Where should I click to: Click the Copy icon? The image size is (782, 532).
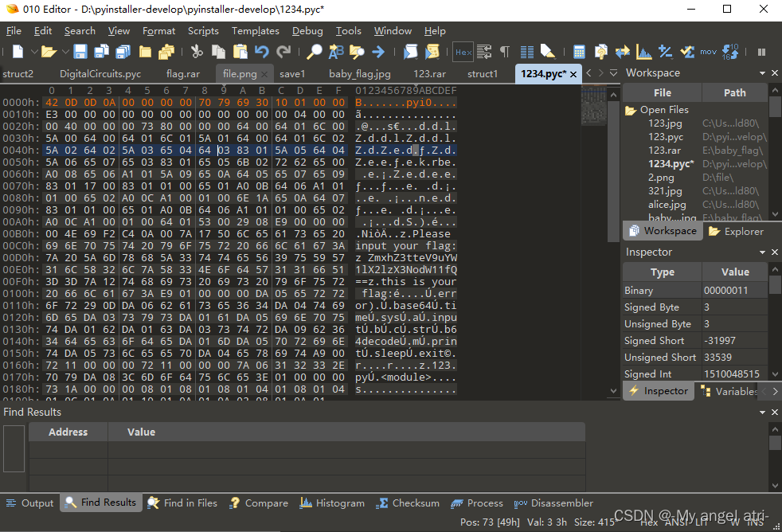coord(218,51)
